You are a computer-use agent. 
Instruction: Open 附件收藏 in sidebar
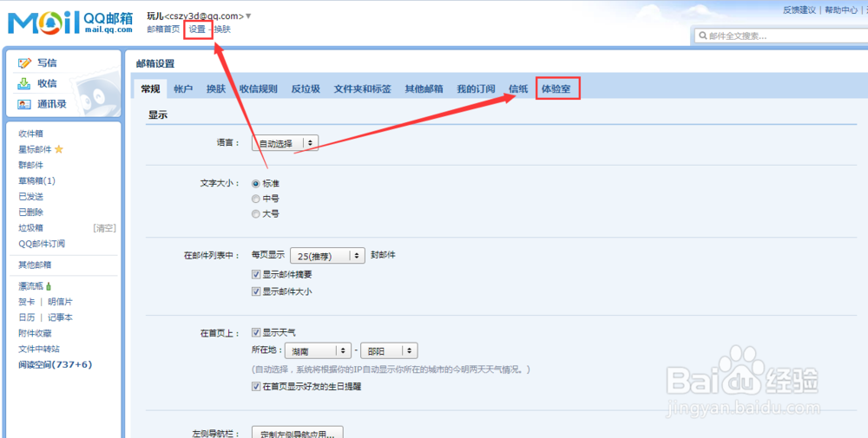[35, 333]
